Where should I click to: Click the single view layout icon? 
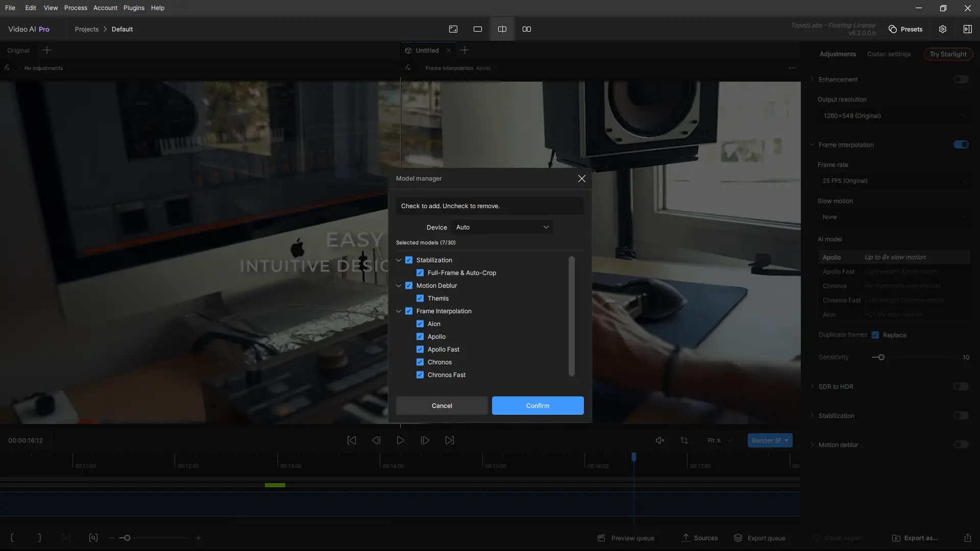(x=478, y=29)
